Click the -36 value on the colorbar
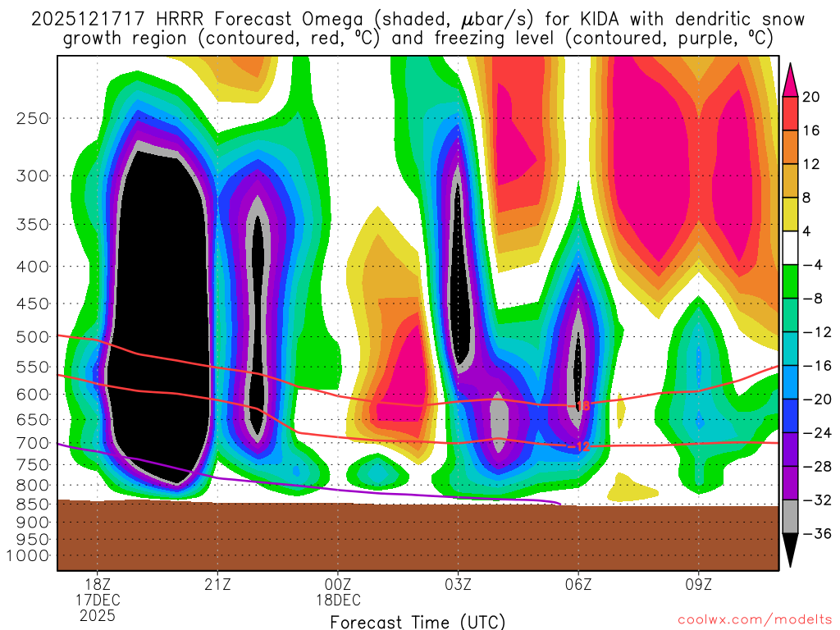The image size is (840, 630). [x=816, y=533]
